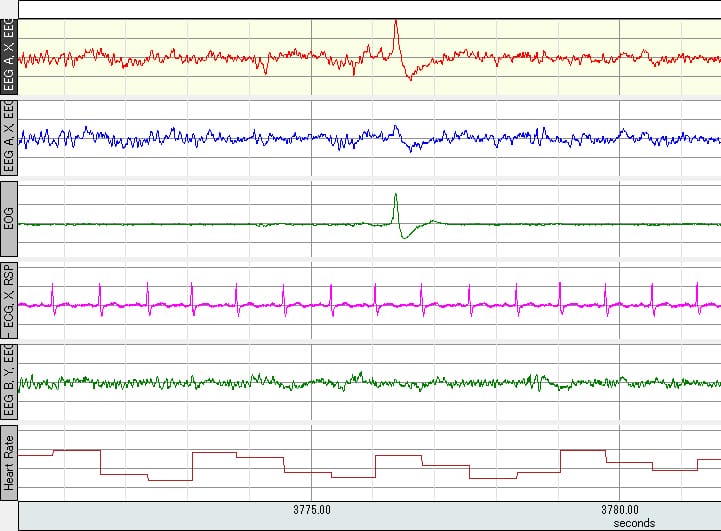This screenshot has height=531, width=721.
Task: Click the 3775.00 time axis label
Action: [x=312, y=508]
